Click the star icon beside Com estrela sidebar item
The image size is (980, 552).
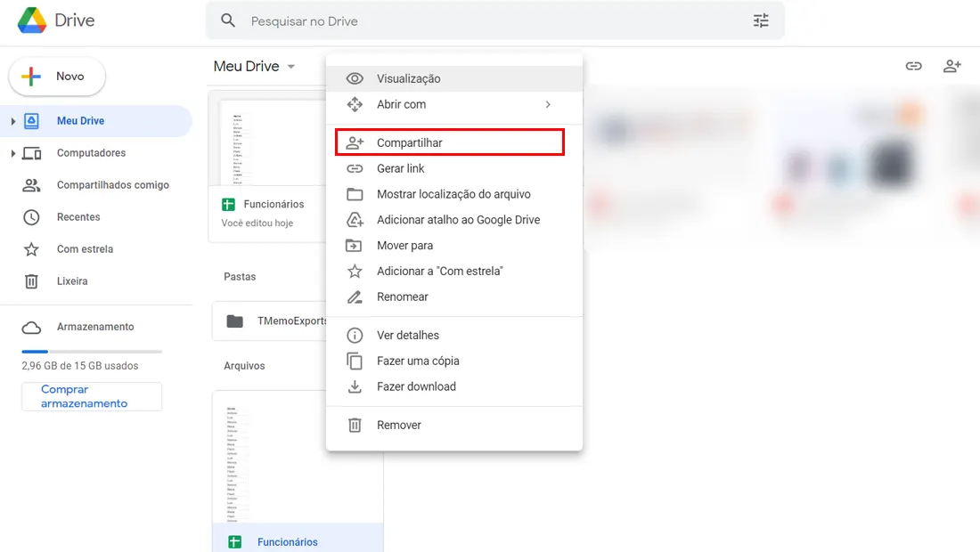click(31, 249)
